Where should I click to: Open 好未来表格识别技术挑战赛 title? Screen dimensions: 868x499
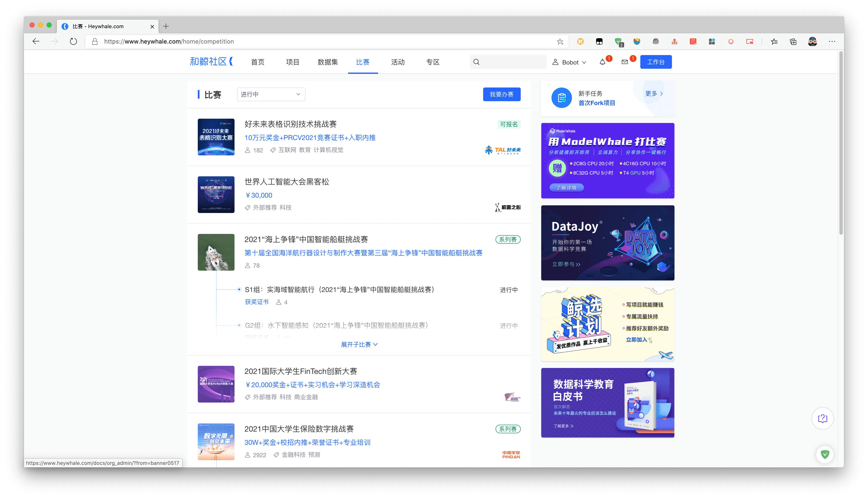point(290,124)
